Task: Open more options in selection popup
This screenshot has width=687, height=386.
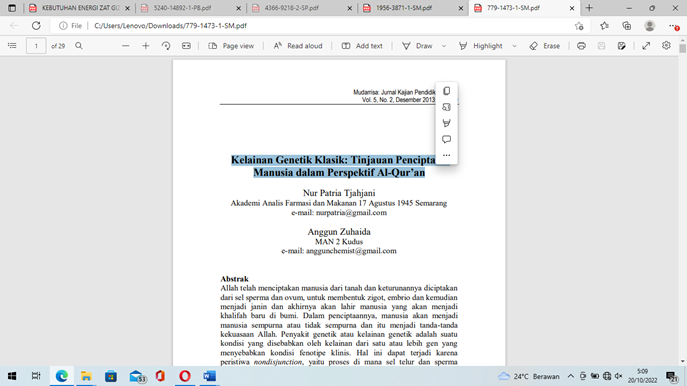Action: pos(446,155)
